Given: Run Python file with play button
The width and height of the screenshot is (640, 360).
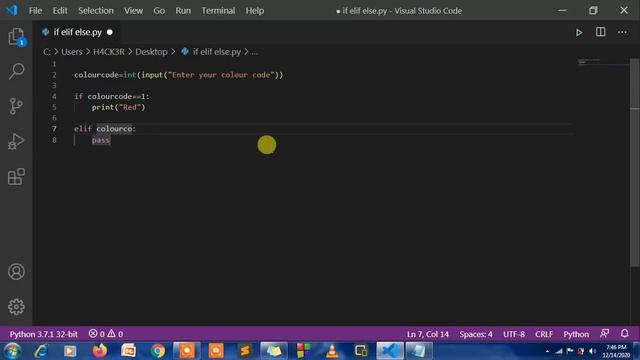Looking at the screenshot, I should coord(579,32).
